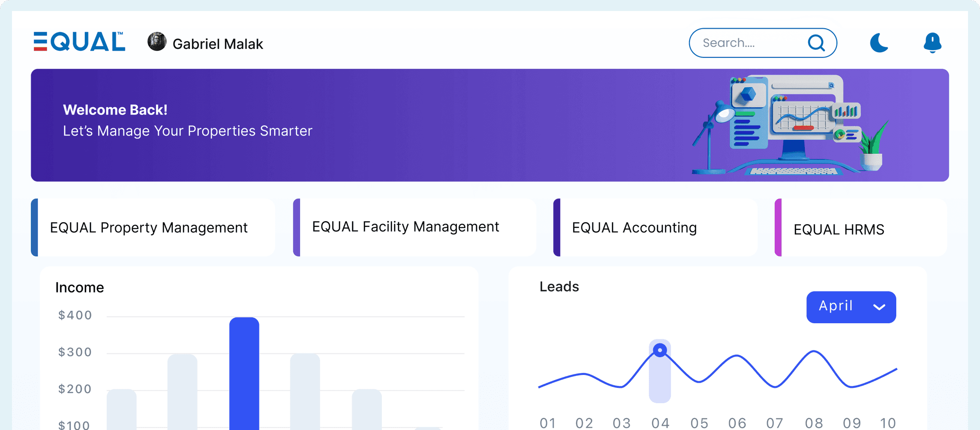Image resolution: width=980 pixels, height=430 pixels.
Task: Click the Leads chart point at 04
Action: pos(660,351)
